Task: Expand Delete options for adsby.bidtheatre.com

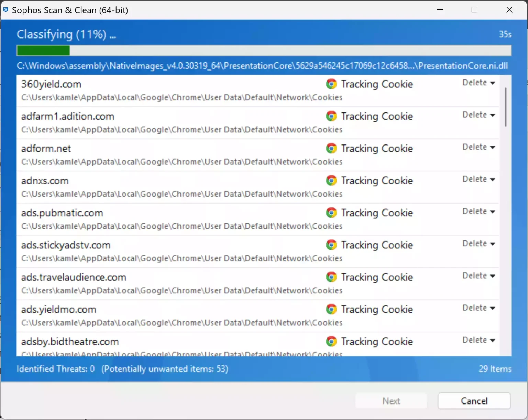Action: (478, 340)
